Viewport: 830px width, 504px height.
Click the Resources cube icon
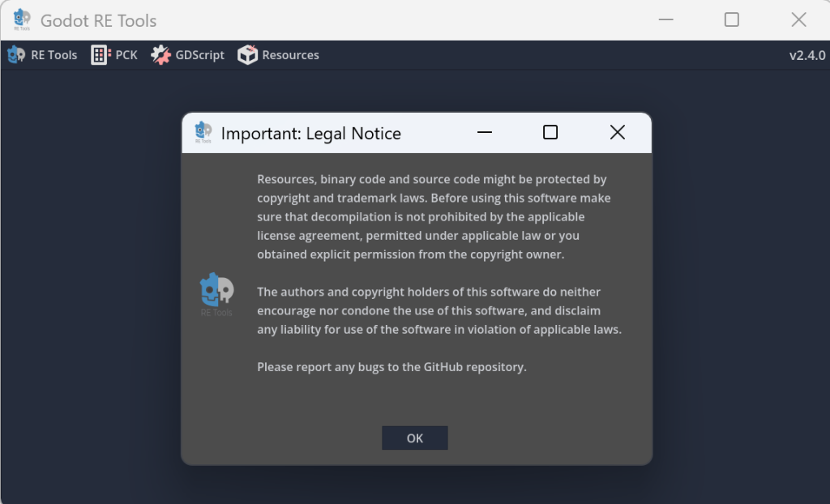pyautogui.click(x=247, y=55)
